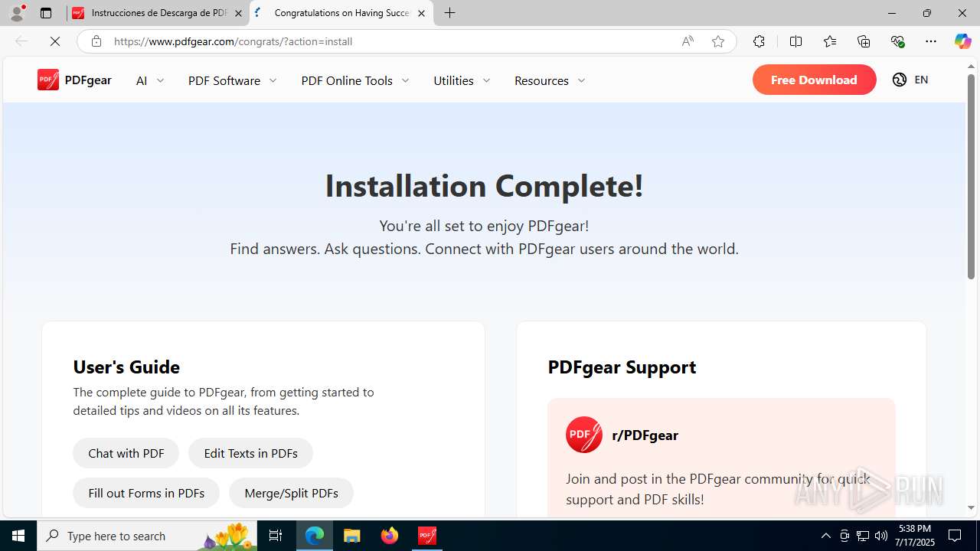Click the globe language icon

pyautogui.click(x=900, y=80)
